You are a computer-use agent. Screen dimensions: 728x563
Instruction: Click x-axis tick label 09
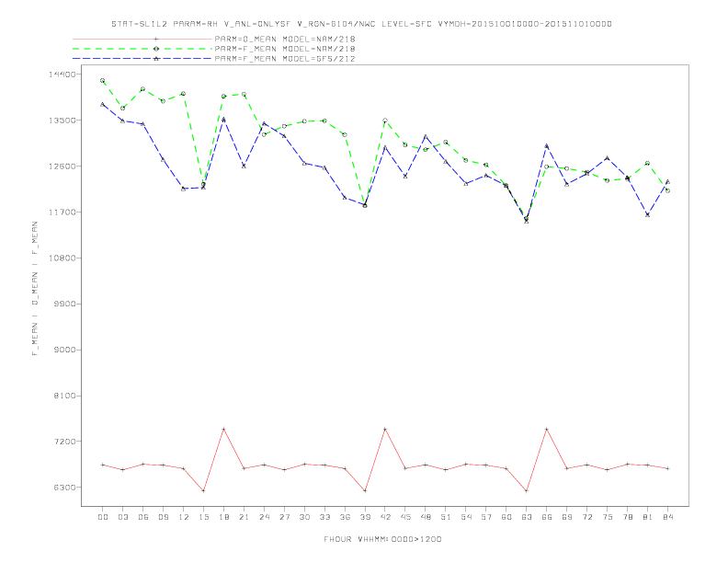click(163, 517)
